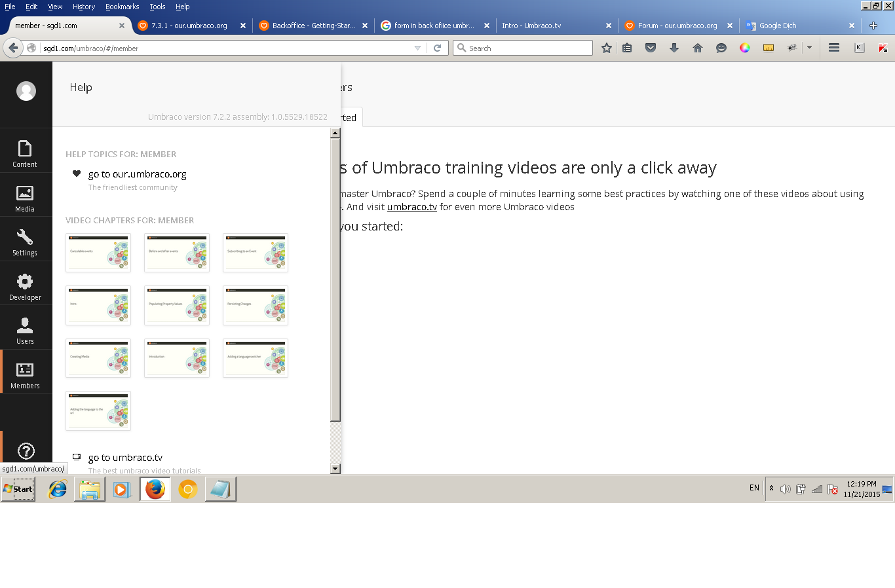Click the Help panel scrollbar up arrow
The height and width of the screenshot is (588, 895).
[335, 133]
